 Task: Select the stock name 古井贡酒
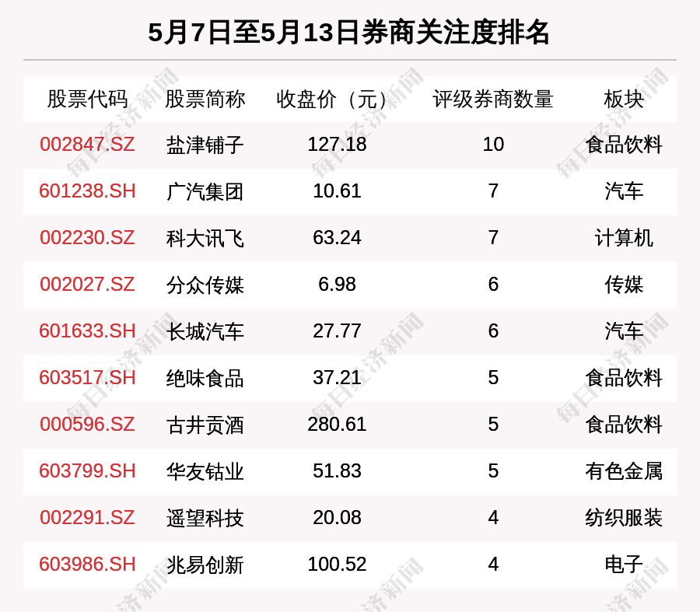coord(205,425)
